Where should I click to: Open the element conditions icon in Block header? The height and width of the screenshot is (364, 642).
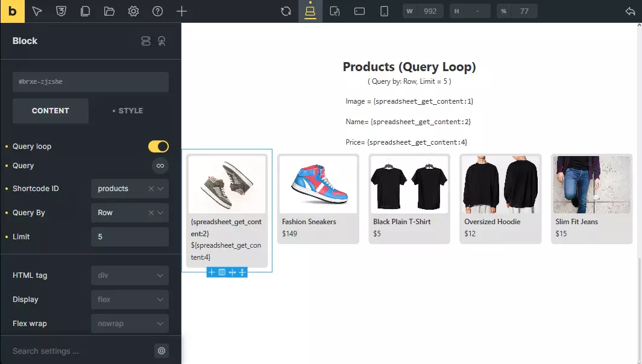point(146,41)
